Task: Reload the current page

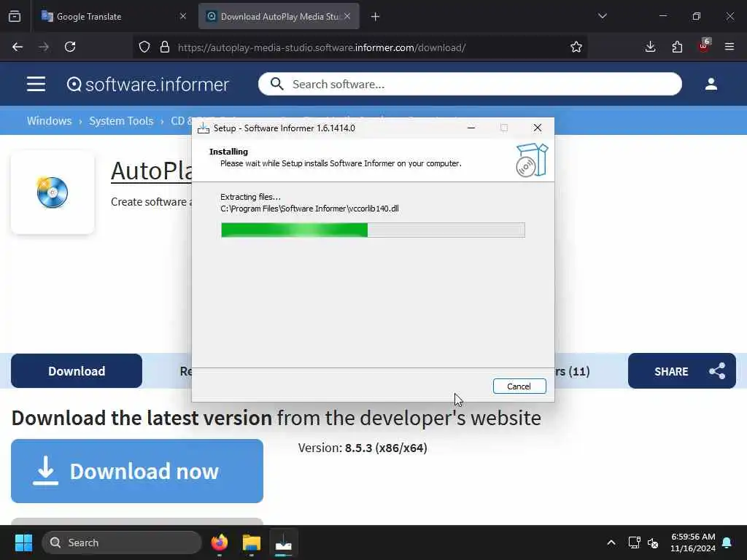Action: pyautogui.click(x=70, y=47)
